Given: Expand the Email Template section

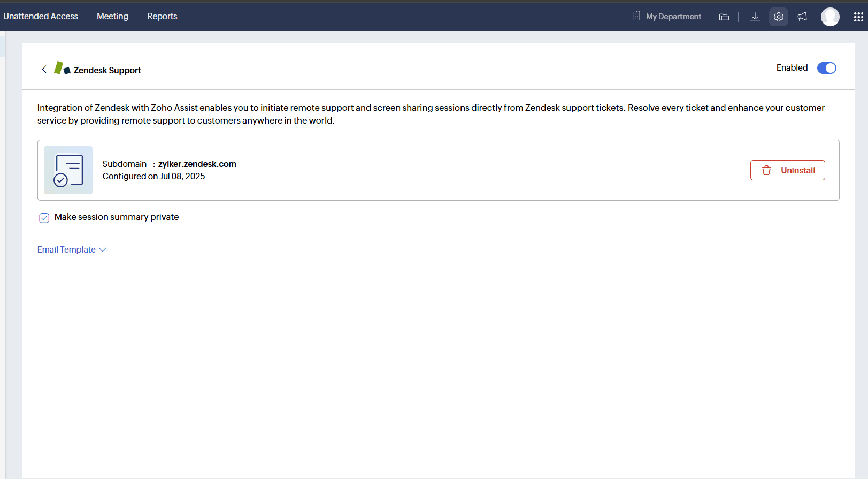Looking at the screenshot, I should [72, 250].
